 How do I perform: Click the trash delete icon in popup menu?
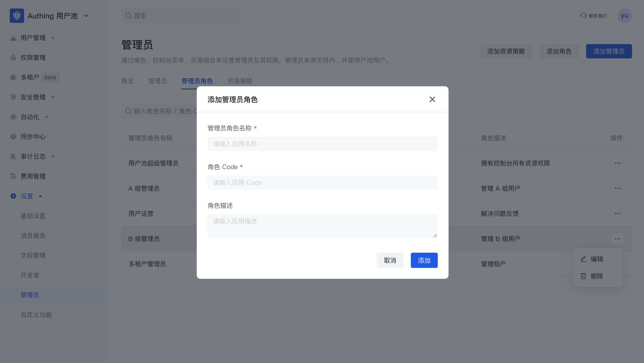point(583,276)
